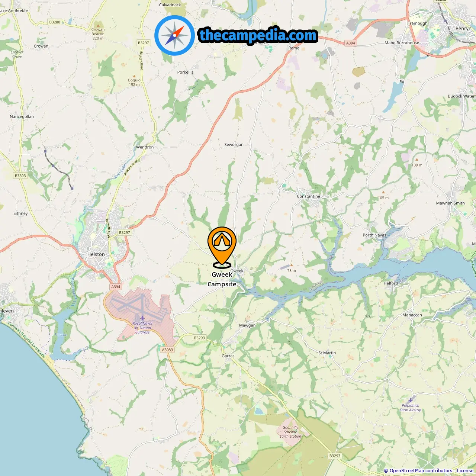This screenshot has width=476, height=476.
Task: Click the Constantine village label
Action: pyautogui.click(x=308, y=196)
